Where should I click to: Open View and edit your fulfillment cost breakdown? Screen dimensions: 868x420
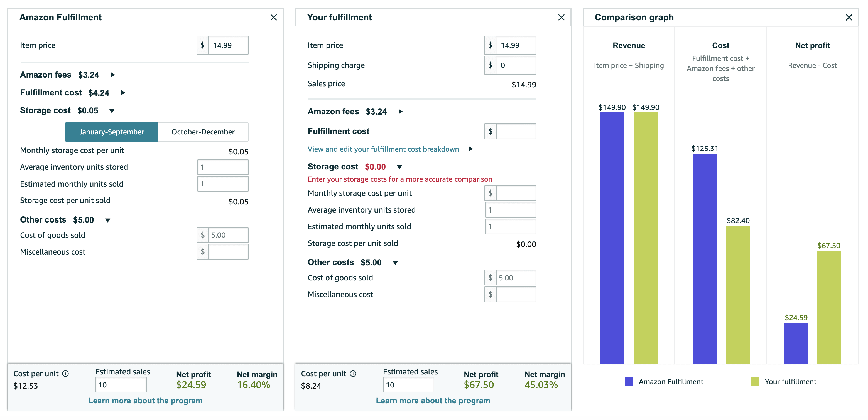[383, 149]
